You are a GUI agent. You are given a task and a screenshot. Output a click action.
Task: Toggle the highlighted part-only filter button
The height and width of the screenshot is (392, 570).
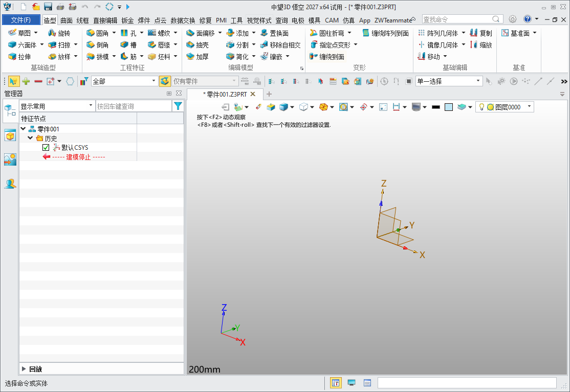tap(165, 81)
